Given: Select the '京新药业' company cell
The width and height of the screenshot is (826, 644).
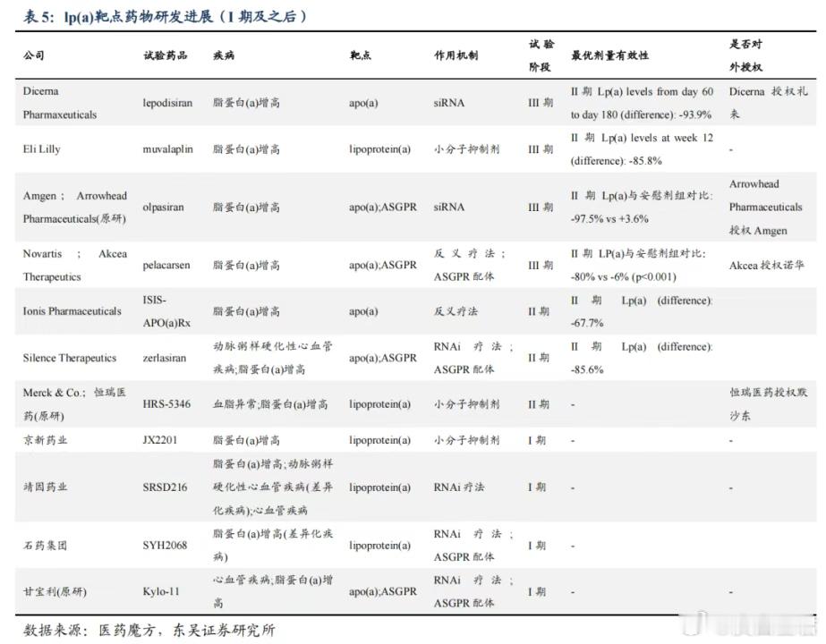Looking at the screenshot, I should (x=45, y=440).
